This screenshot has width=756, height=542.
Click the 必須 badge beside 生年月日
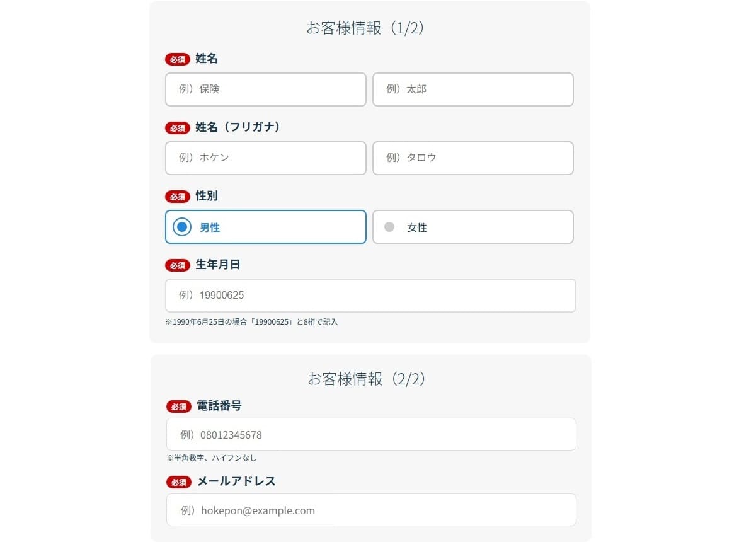pyautogui.click(x=178, y=265)
